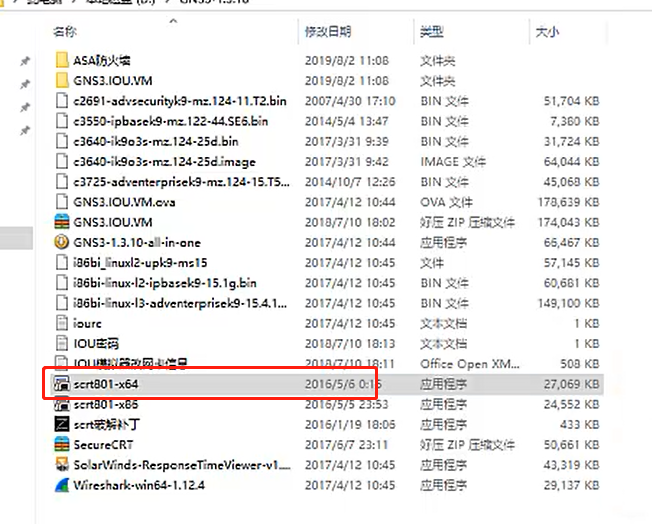Sort files by the 类型 column header

(x=432, y=32)
